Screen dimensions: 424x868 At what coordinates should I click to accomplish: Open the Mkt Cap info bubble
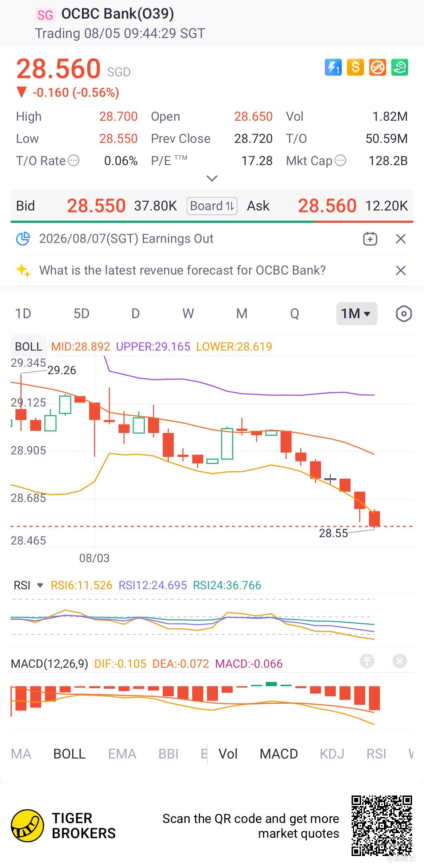point(340,161)
